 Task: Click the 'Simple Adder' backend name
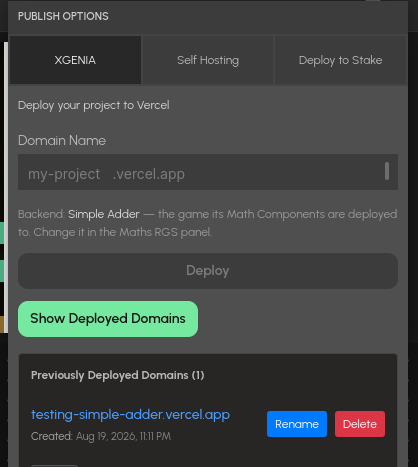(104, 214)
